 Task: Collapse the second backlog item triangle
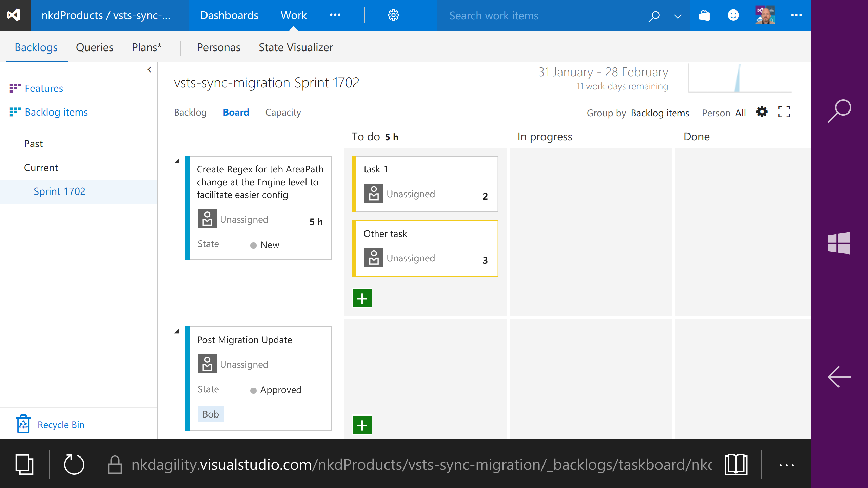tap(177, 329)
